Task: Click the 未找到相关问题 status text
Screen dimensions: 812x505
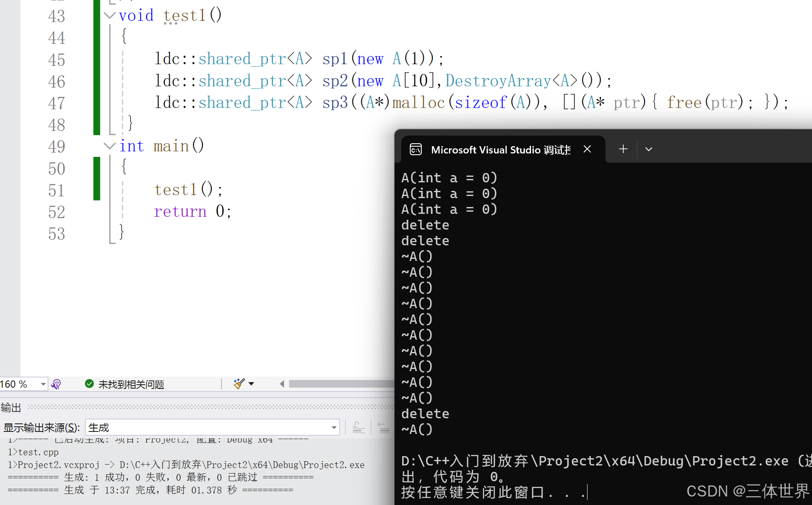Action: (131, 384)
